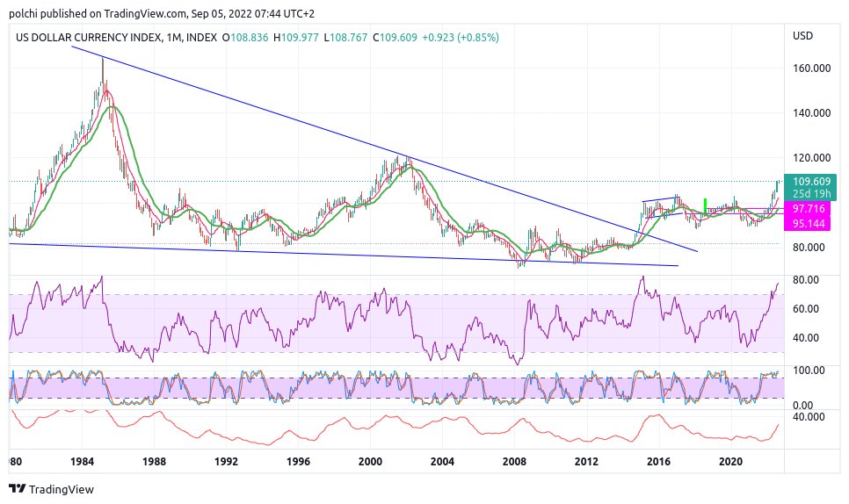849x504 pixels.
Task: Click the RSI 60.00 axis label
Action: tap(806, 309)
